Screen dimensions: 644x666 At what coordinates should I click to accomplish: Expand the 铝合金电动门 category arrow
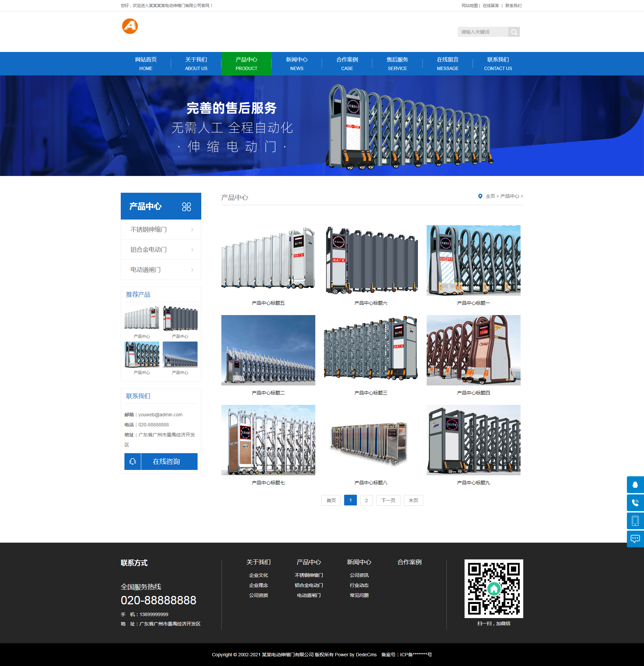[x=192, y=250]
